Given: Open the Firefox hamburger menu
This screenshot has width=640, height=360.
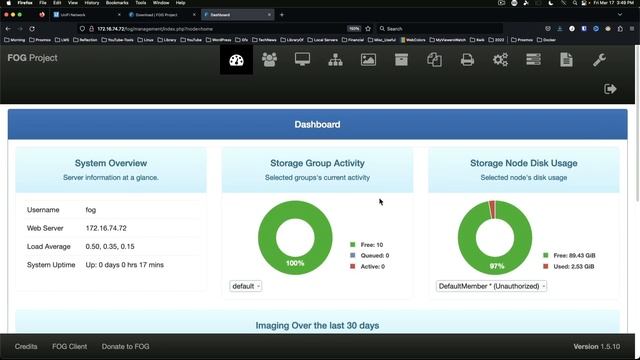Looking at the screenshot, I should tap(632, 29).
